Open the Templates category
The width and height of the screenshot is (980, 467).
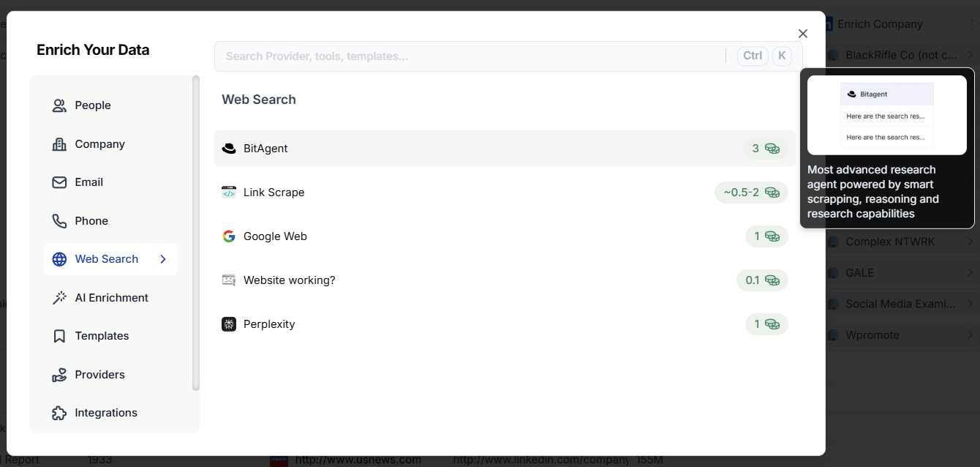(110, 336)
